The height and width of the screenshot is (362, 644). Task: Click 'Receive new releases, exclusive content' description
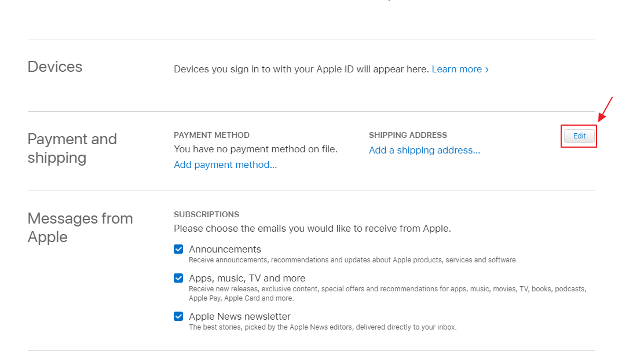[387, 294]
